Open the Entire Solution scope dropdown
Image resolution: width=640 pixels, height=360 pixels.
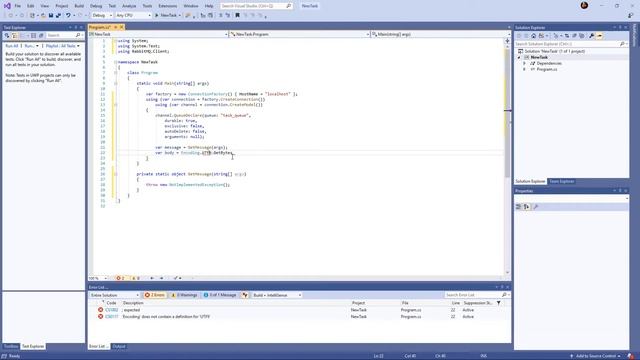click(x=115, y=295)
